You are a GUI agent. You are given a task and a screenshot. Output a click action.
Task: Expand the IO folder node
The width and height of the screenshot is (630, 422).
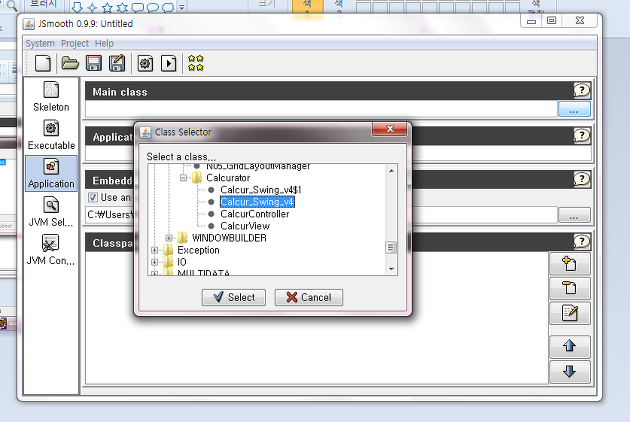[x=154, y=262]
